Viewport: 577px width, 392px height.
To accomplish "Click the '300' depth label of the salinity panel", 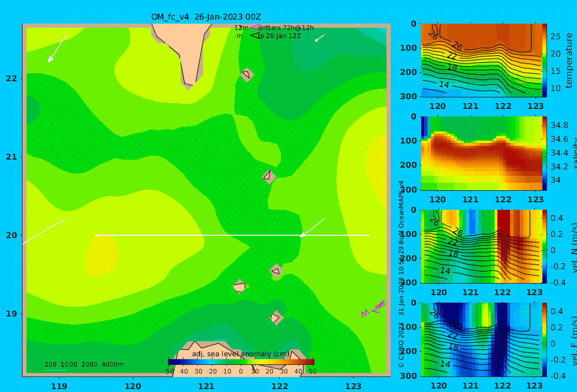I will 409,190.
